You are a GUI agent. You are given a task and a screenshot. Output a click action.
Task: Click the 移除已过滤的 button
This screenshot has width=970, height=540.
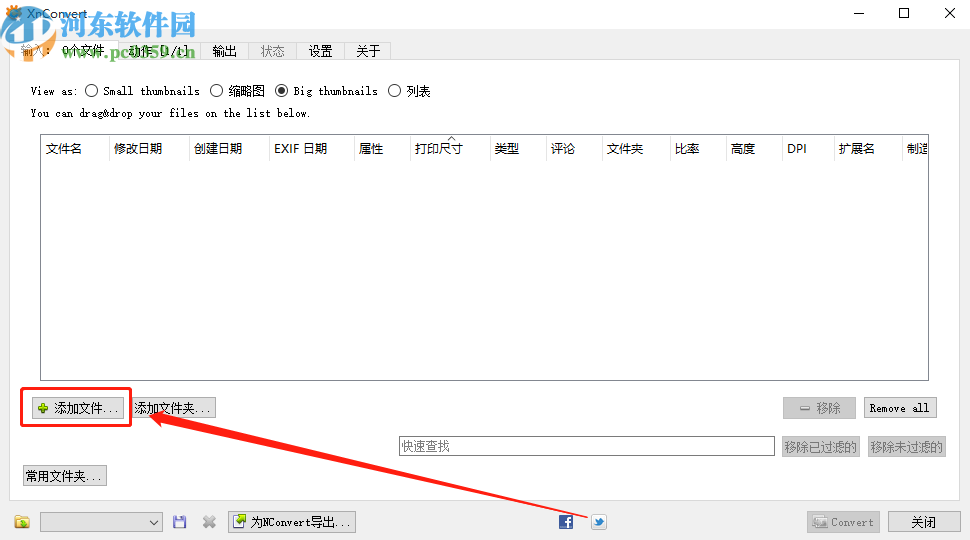click(x=820, y=447)
